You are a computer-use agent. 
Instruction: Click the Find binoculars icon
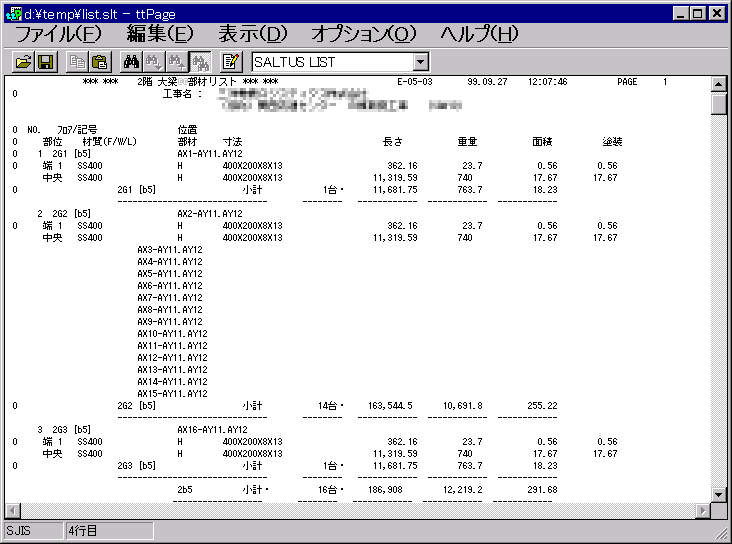coord(131,62)
